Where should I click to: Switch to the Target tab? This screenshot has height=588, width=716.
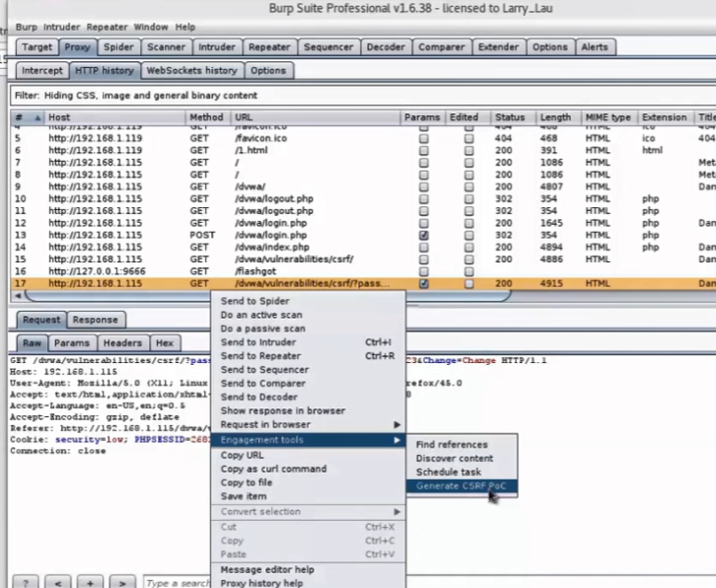37,47
